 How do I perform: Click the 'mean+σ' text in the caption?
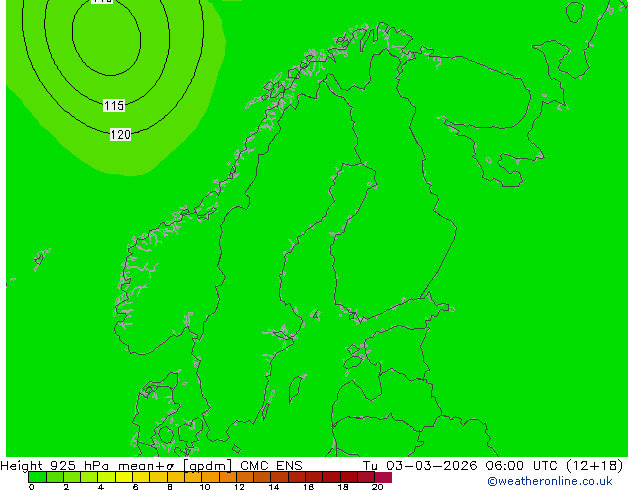pos(146,466)
